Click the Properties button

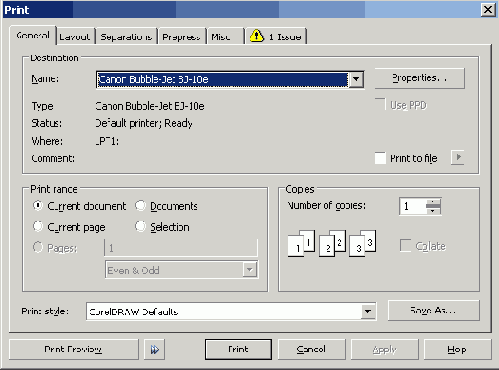point(420,78)
